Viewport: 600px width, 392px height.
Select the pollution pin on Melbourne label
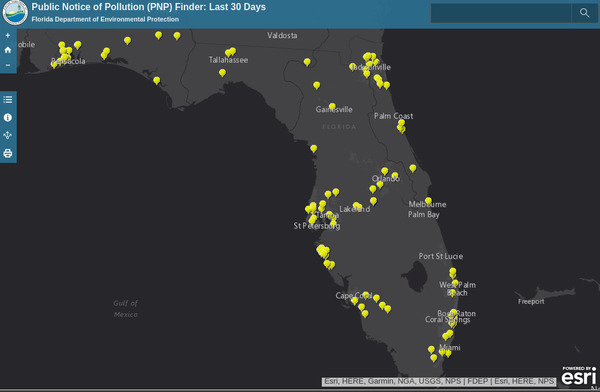pyautogui.click(x=428, y=201)
